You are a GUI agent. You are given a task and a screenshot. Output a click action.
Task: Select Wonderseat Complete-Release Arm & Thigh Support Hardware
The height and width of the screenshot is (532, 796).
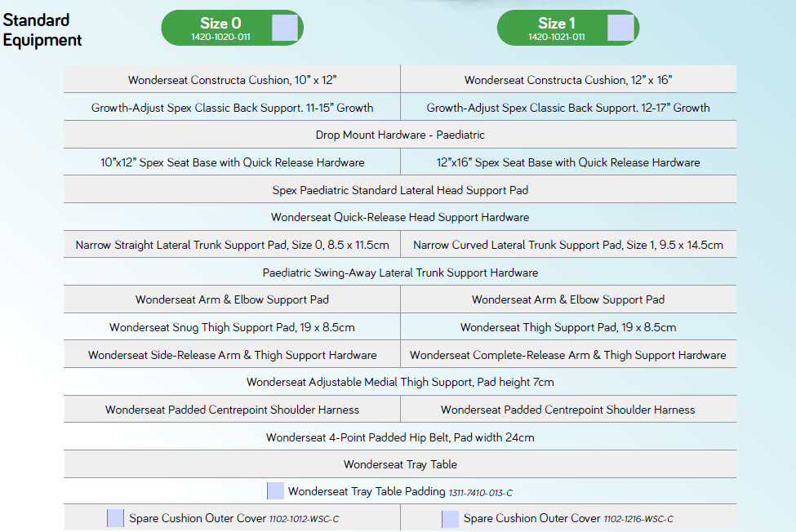coord(568,354)
